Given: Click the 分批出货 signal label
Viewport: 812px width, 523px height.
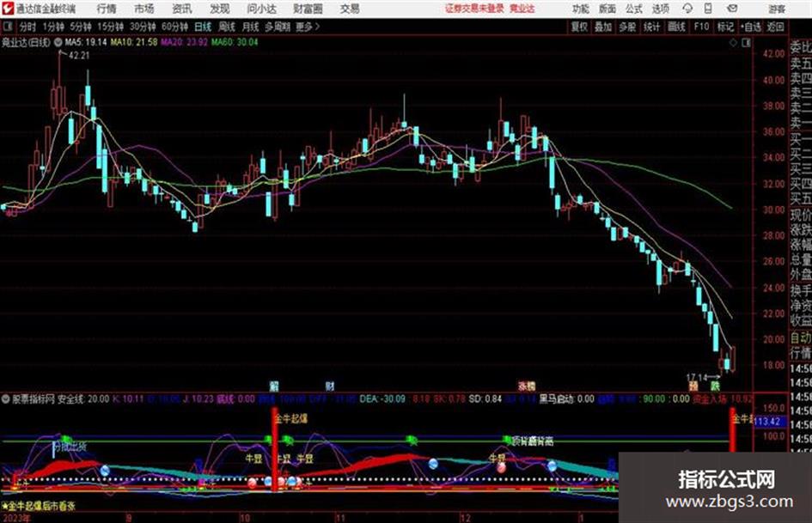Looking at the screenshot, I should coord(70,447).
